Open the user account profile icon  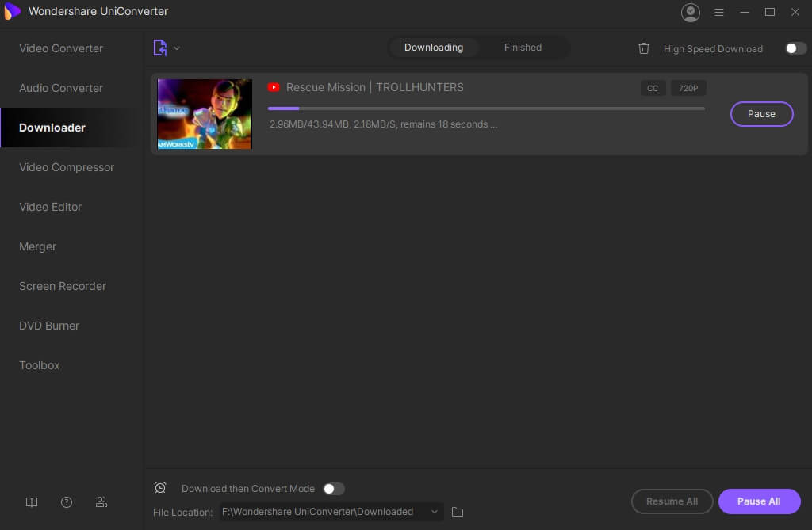(691, 12)
